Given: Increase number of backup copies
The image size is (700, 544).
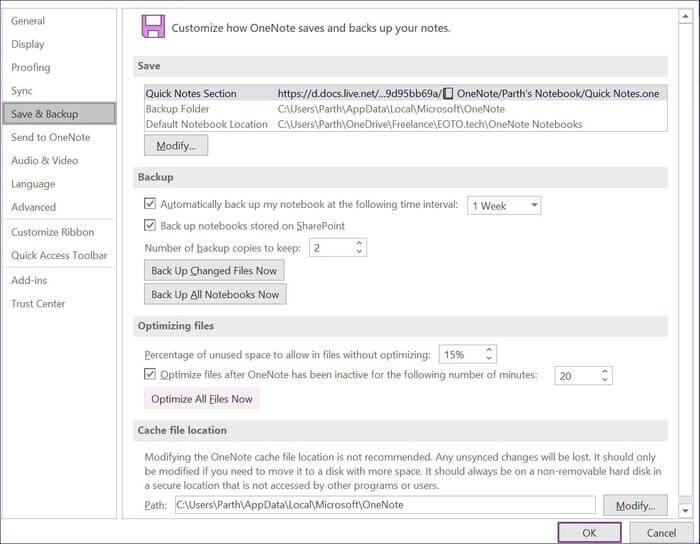Looking at the screenshot, I should tap(359, 243).
